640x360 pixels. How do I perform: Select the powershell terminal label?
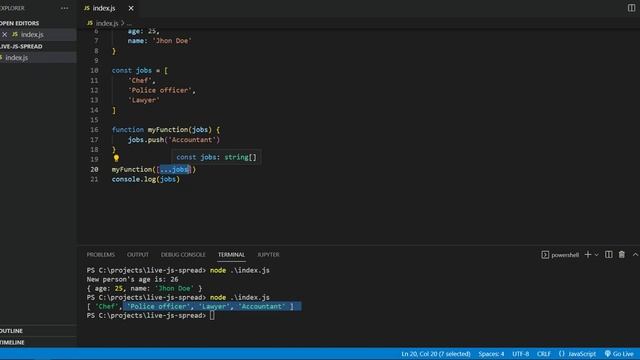click(x=564, y=255)
